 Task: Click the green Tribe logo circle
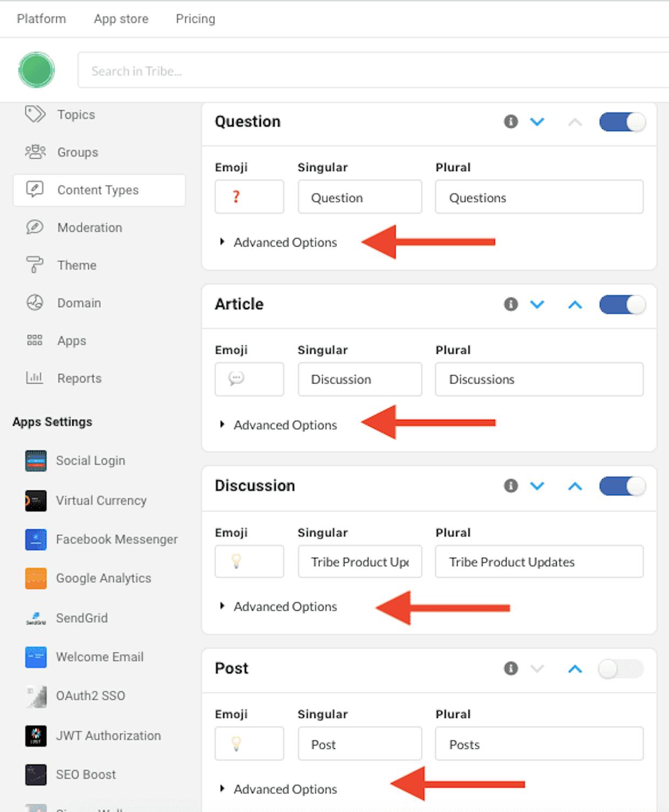click(37, 70)
